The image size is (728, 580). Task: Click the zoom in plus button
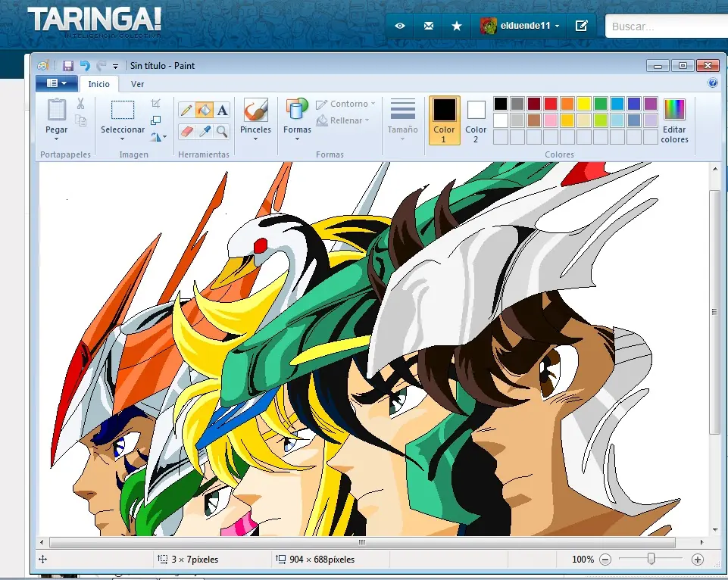[x=698, y=560]
